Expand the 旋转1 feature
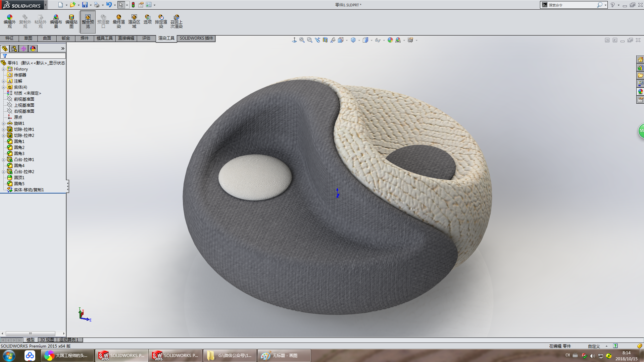Image resolution: width=644 pixels, height=362 pixels. click(4, 123)
